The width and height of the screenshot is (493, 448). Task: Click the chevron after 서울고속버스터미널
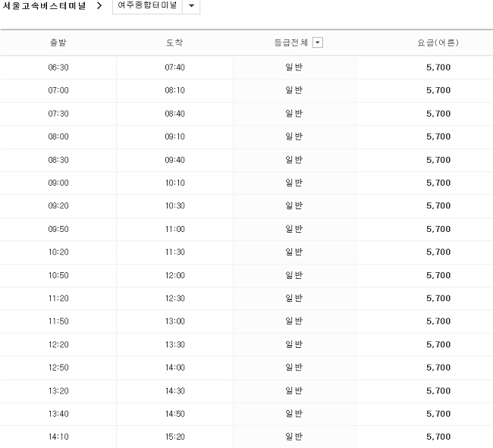coord(99,5)
